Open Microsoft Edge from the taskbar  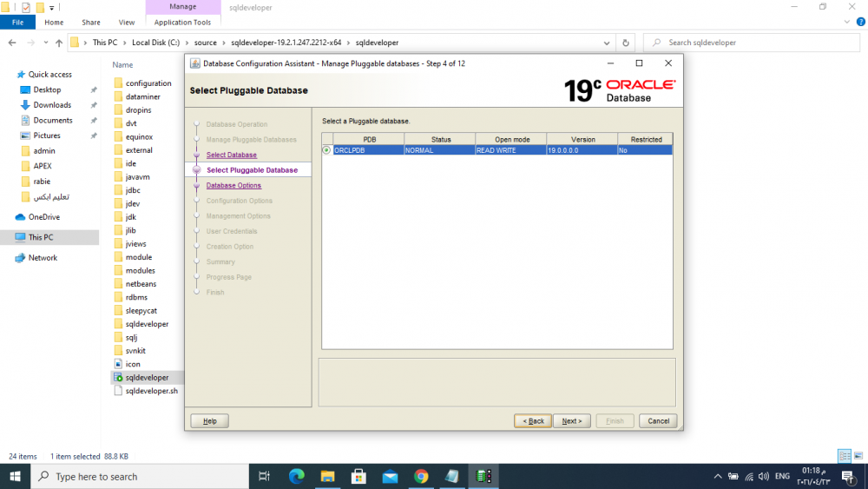[296, 476]
